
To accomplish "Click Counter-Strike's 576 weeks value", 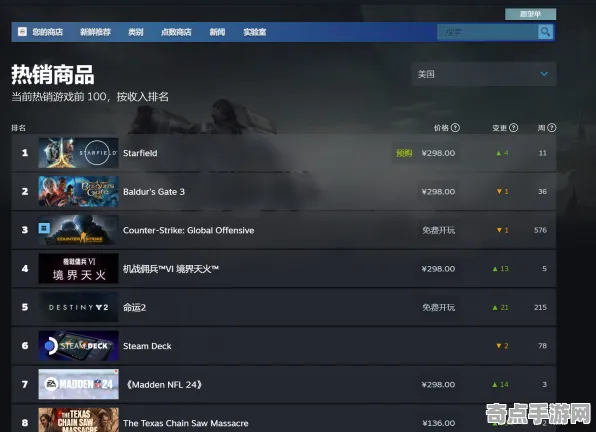I will pyautogui.click(x=540, y=230).
